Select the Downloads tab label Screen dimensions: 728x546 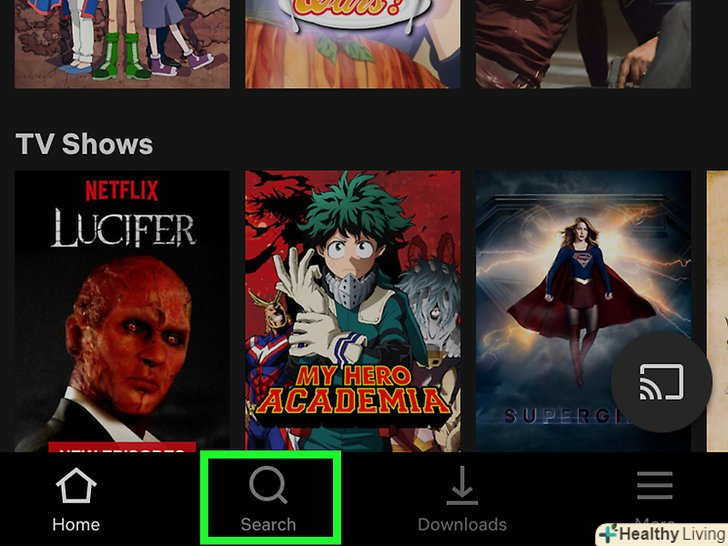click(x=462, y=525)
